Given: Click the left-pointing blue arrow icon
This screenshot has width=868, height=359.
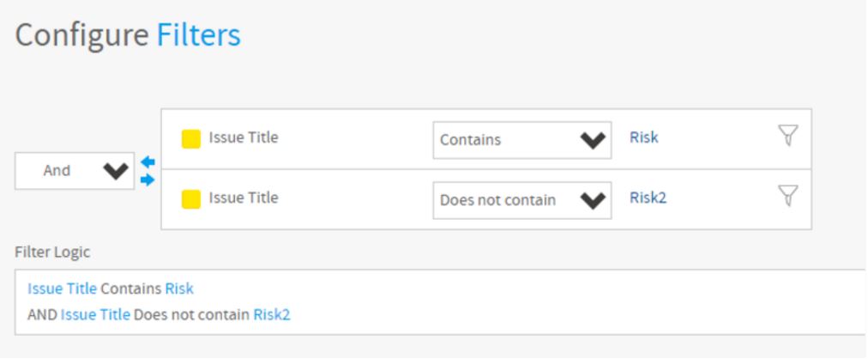Looking at the screenshot, I should pyautogui.click(x=148, y=161).
